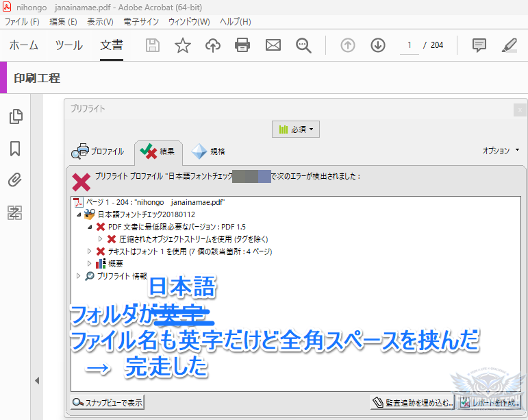Open the 電子サイン menu
528x420 pixels.
point(141,22)
